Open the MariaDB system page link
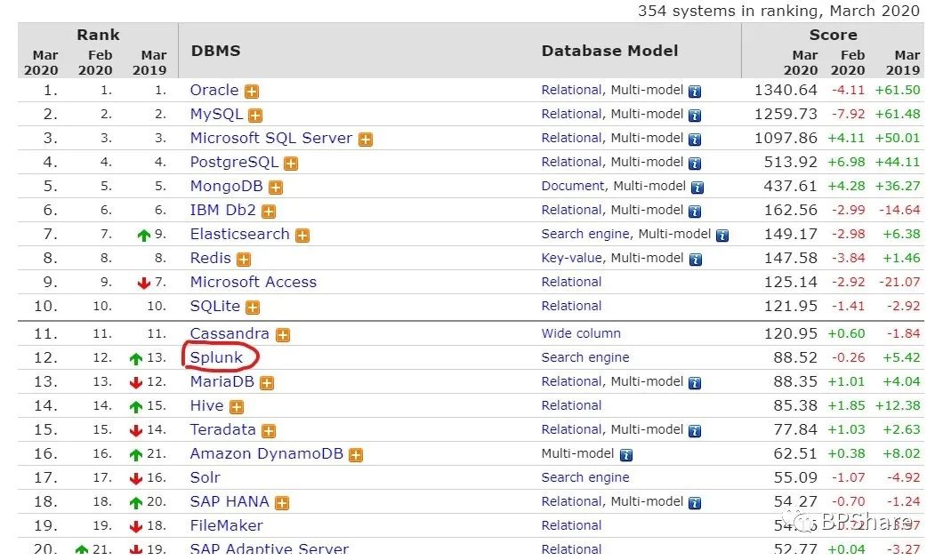 click(222, 381)
